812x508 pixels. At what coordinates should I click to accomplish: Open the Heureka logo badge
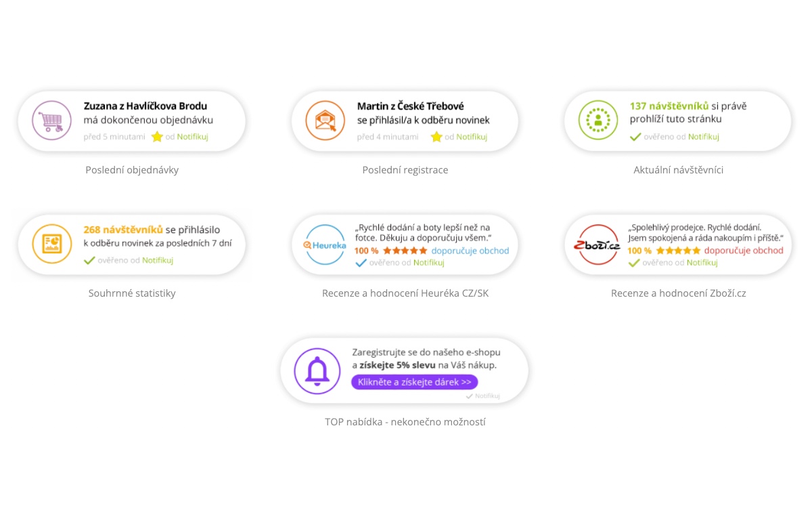[325, 245]
